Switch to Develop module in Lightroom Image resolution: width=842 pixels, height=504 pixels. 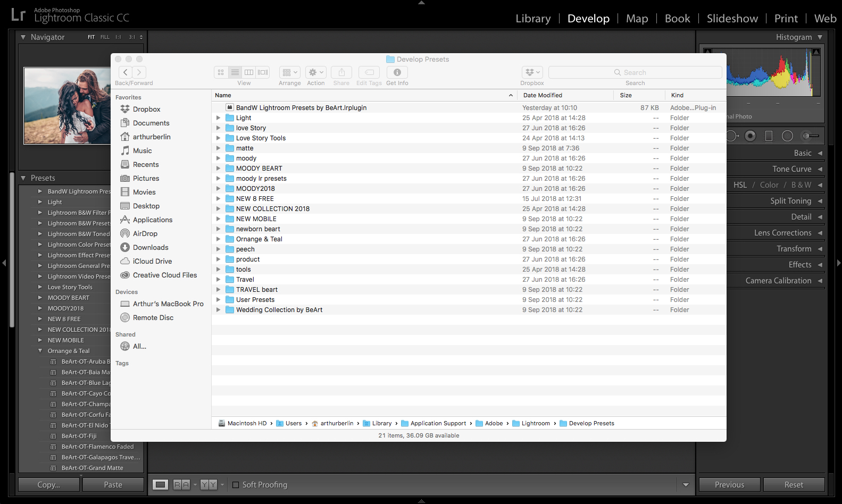pyautogui.click(x=588, y=19)
